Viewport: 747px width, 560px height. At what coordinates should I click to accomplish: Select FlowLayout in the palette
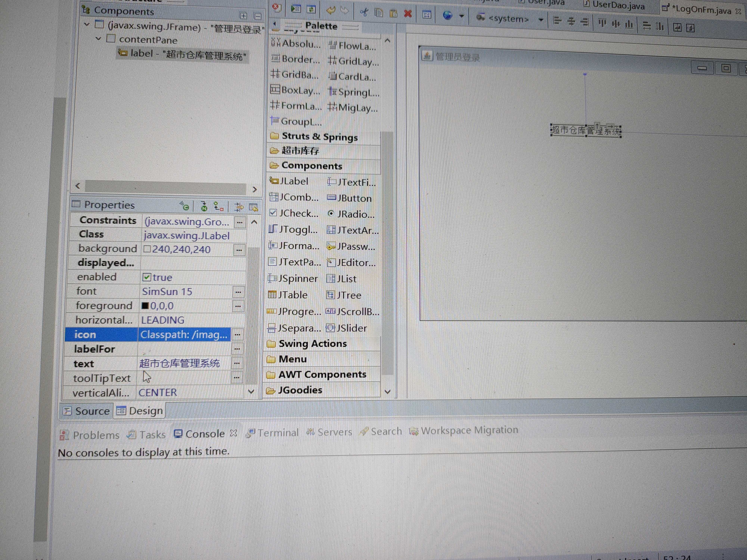click(352, 46)
